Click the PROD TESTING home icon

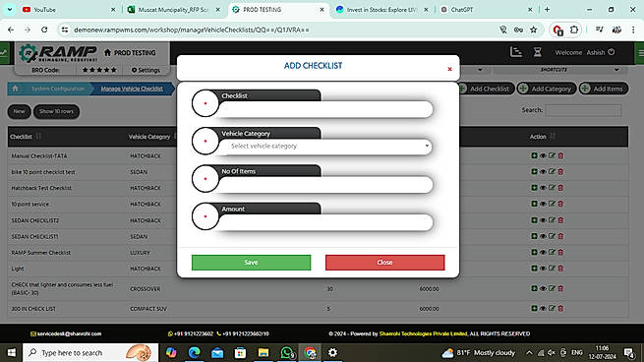(x=107, y=52)
